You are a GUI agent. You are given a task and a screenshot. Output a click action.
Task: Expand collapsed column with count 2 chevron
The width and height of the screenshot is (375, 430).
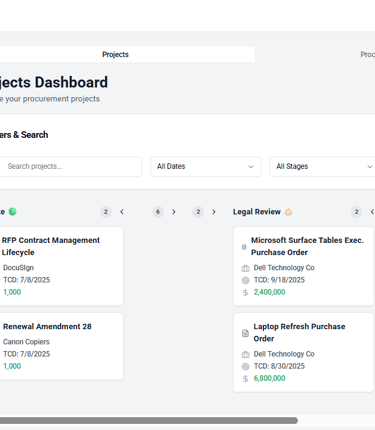(x=214, y=212)
